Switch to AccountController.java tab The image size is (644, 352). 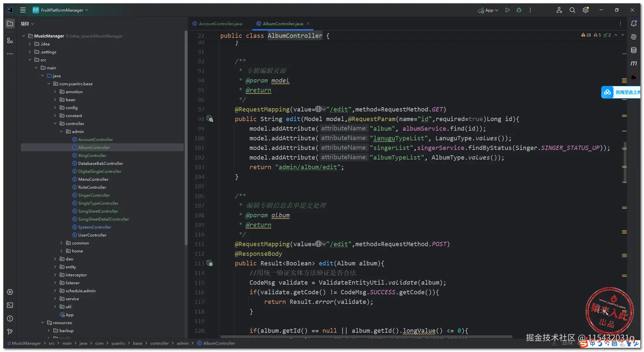217,24
